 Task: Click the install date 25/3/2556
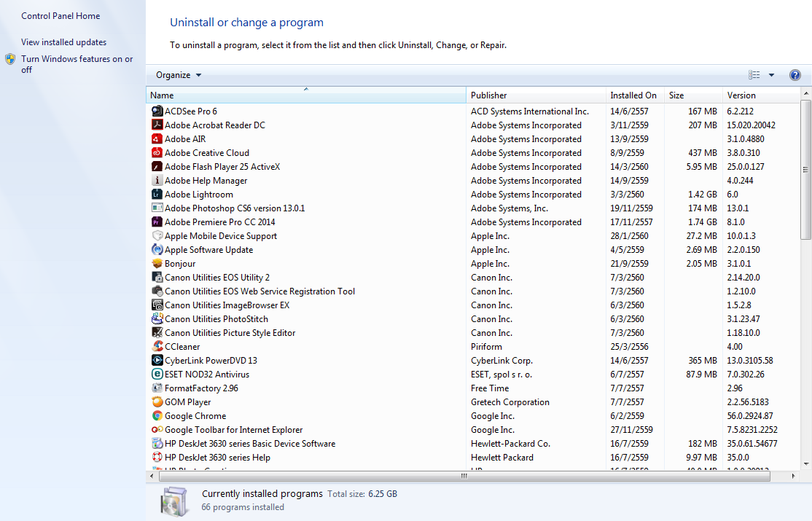629,346
